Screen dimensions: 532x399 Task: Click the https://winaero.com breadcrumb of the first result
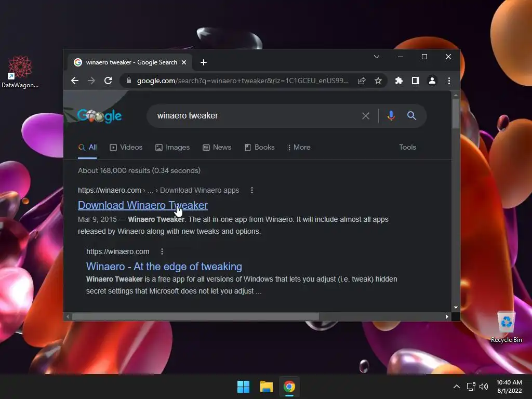[x=109, y=190]
